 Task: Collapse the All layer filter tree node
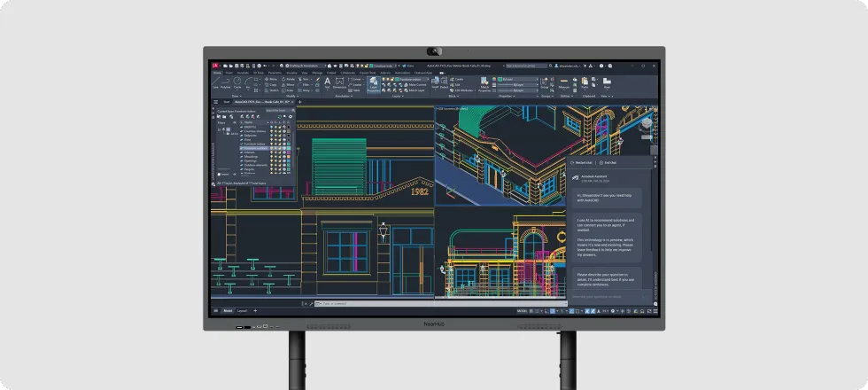pyautogui.click(x=219, y=129)
